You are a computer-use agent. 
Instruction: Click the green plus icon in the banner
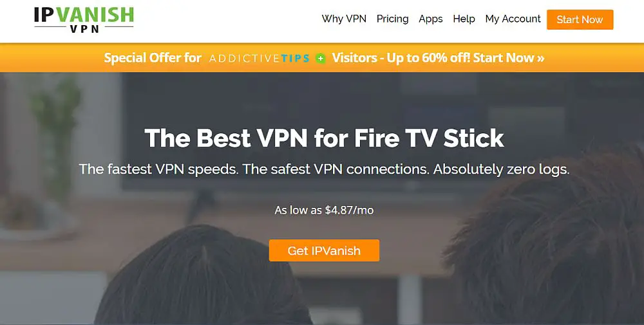click(x=321, y=59)
